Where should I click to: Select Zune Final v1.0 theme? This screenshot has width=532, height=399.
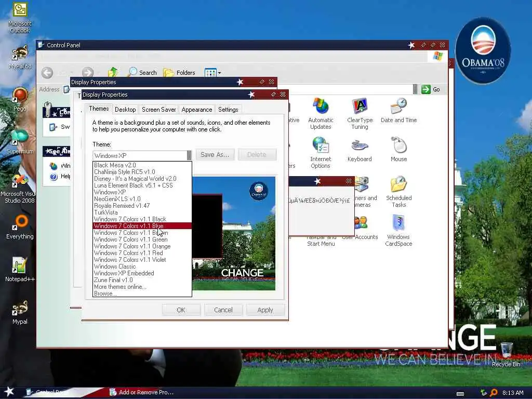[142, 280]
